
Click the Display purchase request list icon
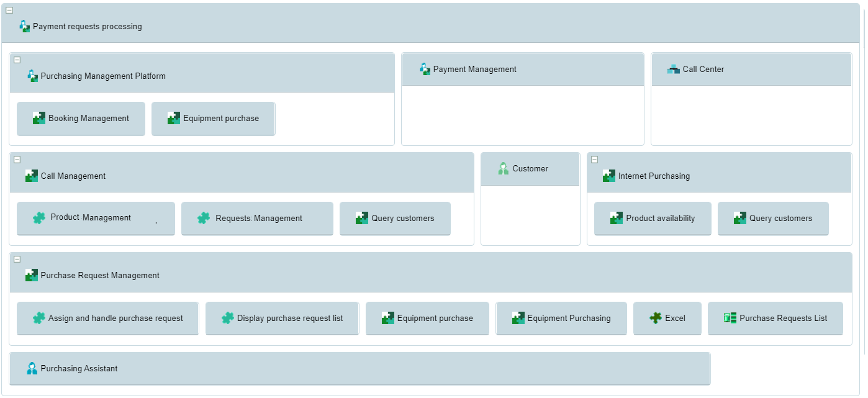[228, 318]
